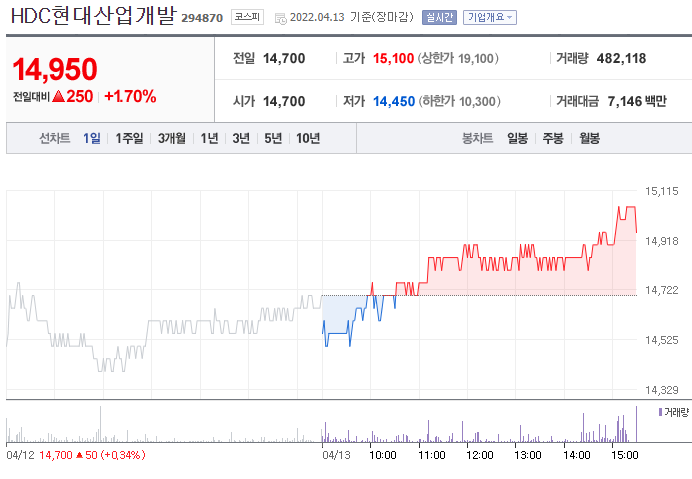Open the 기업개요 dropdown
This screenshot has width=692, height=479.
tap(490, 17)
